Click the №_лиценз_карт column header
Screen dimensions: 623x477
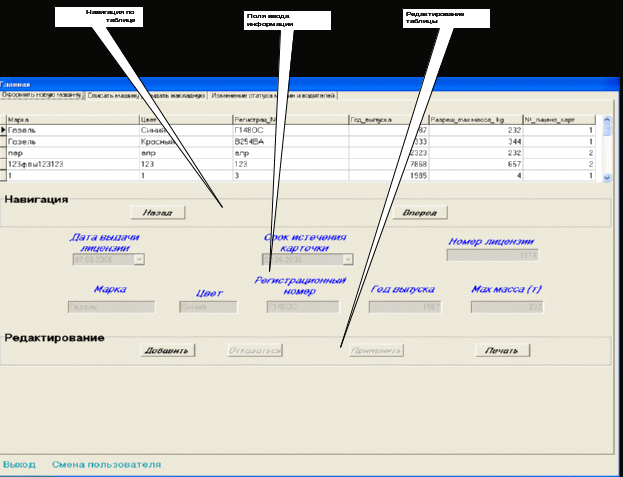point(559,120)
